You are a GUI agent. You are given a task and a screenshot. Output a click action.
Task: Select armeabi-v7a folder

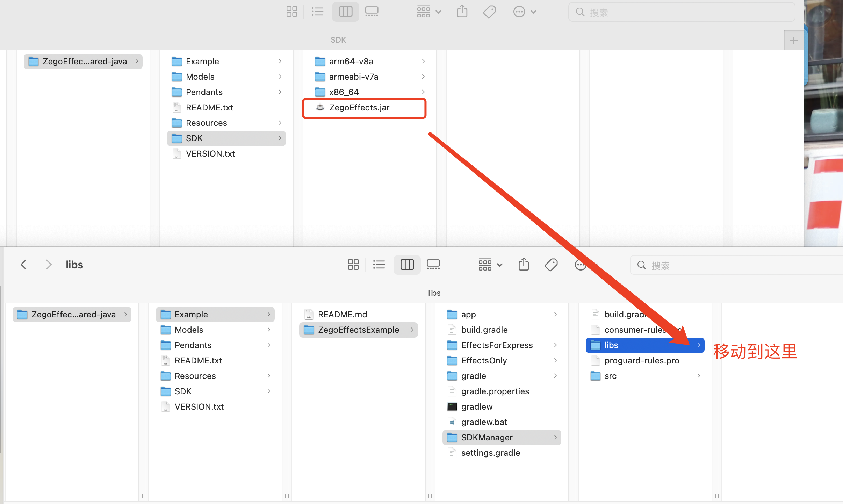click(370, 77)
